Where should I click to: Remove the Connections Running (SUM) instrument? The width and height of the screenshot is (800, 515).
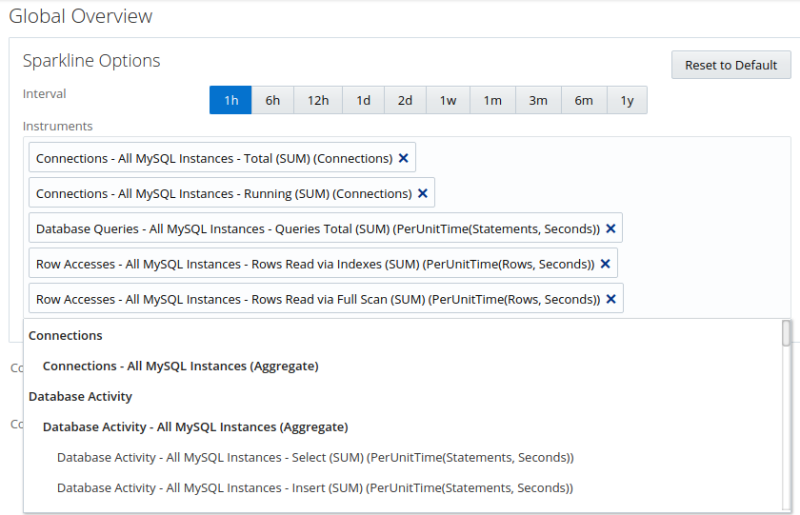point(422,193)
